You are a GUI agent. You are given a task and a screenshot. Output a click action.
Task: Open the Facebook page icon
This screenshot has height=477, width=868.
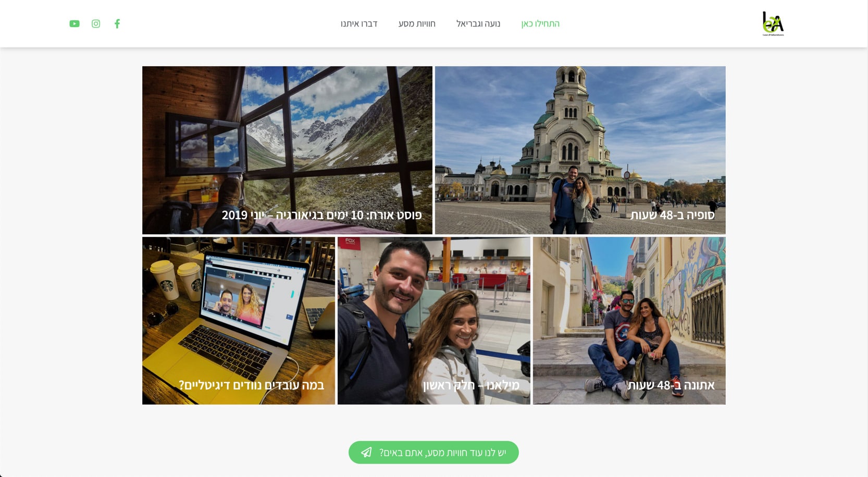[117, 24]
